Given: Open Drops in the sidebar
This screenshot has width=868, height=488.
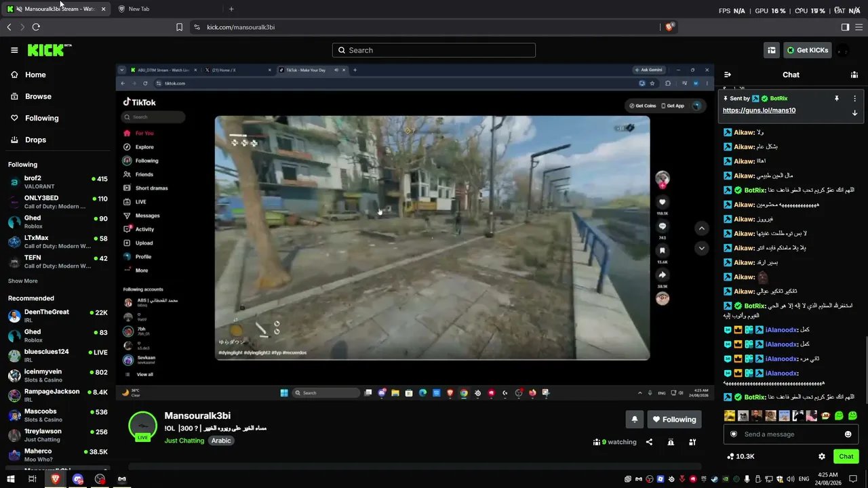Looking at the screenshot, I should (35, 140).
